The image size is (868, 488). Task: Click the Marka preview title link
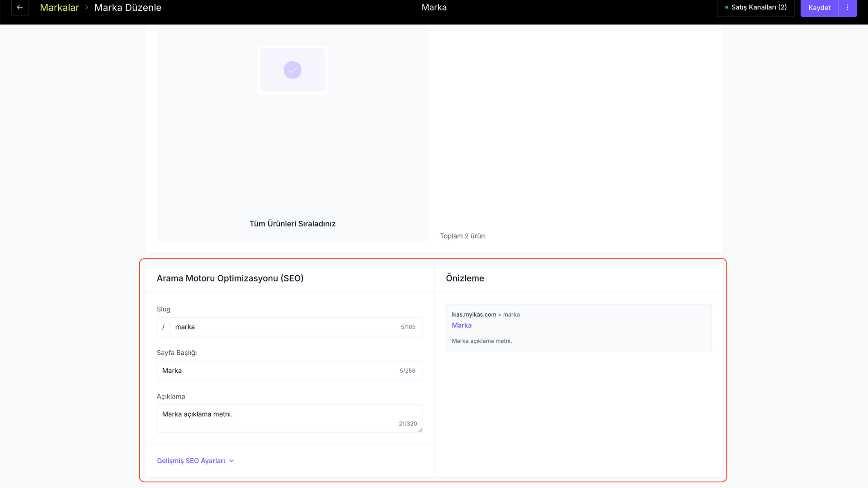click(x=462, y=325)
